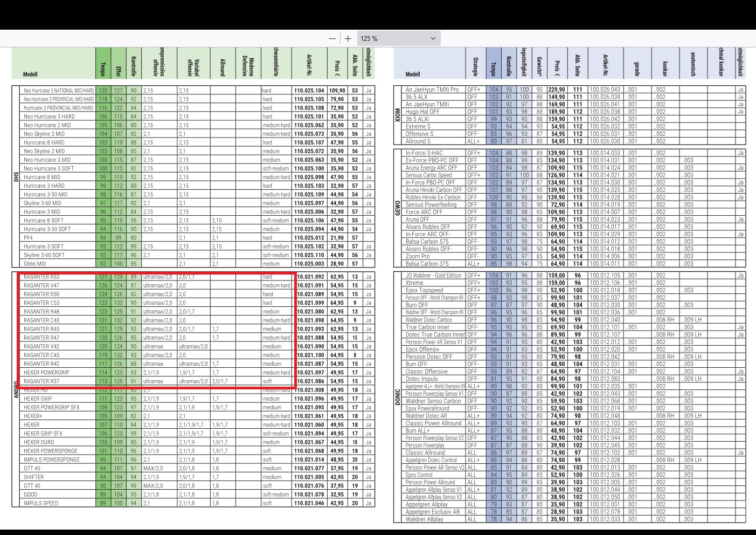Select the An JaeHyun TMXi Pro blade row

click(x=574, y=90)
